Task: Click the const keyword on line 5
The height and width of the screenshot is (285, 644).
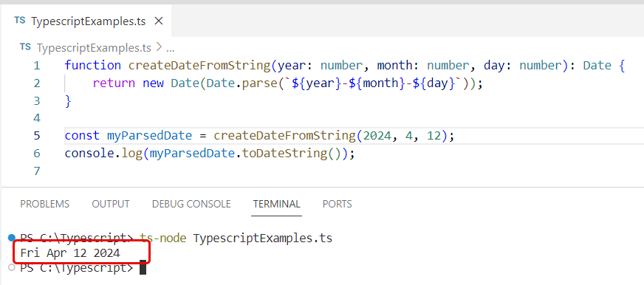Action: [x=82, y=136]
